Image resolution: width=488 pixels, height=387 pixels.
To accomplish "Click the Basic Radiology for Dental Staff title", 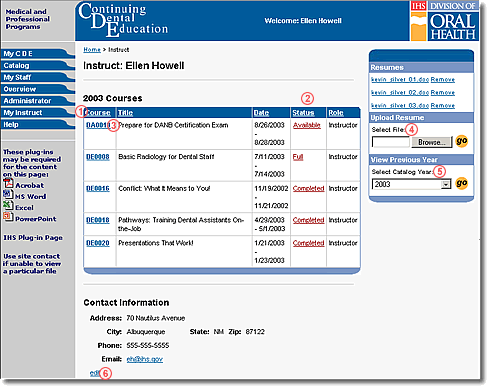I will (x=166, y=157).
